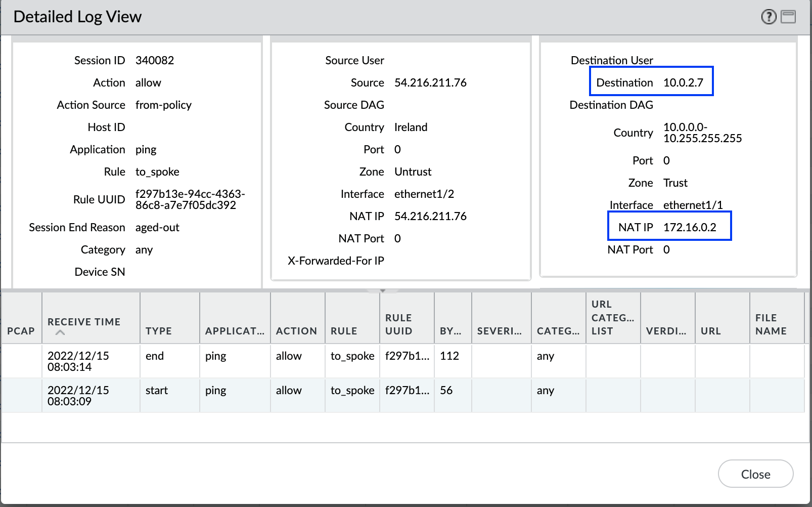
Task: Click the Source address 54.216.211.76
Action: point(430,82)
